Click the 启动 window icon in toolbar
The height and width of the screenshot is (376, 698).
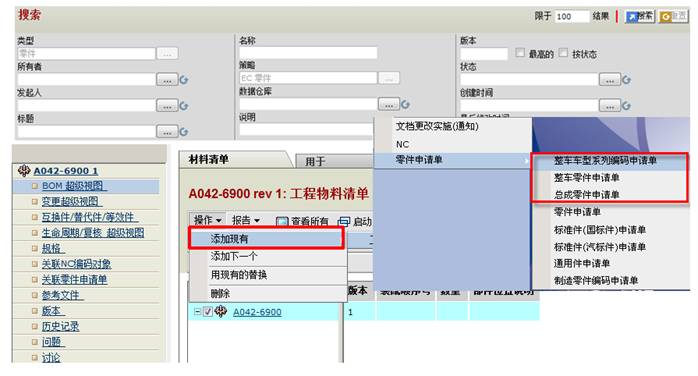[344, 221]
